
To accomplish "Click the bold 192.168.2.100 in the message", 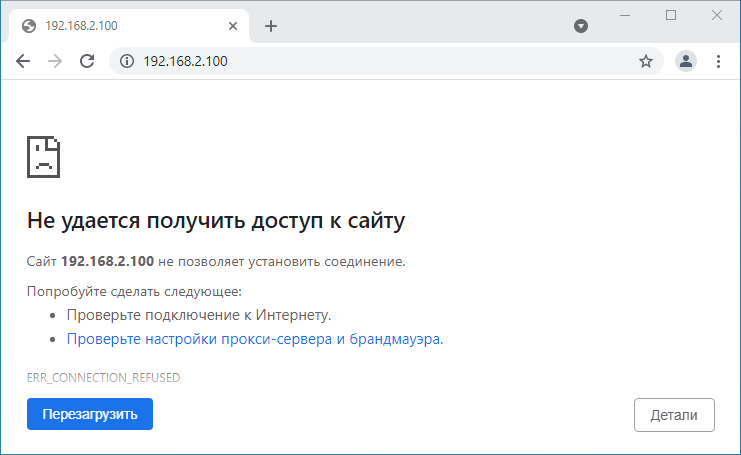I will 107,261.
